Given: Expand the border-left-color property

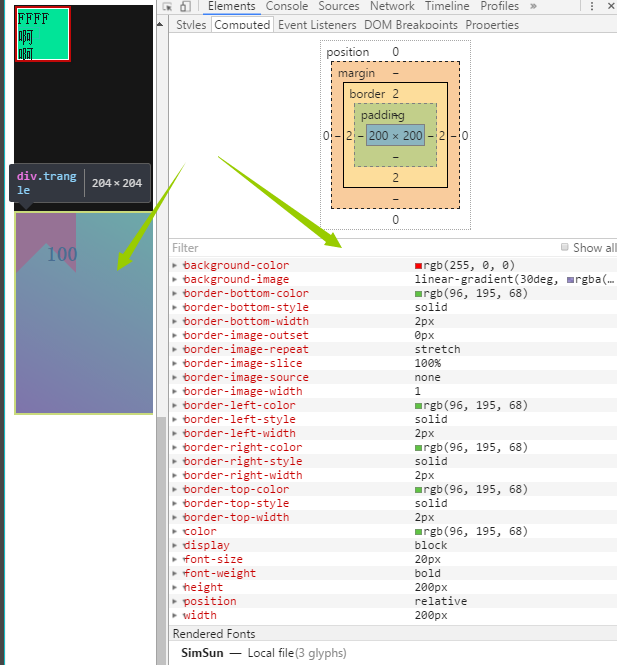Looking at the screenshot, I should tap(175, 405).
